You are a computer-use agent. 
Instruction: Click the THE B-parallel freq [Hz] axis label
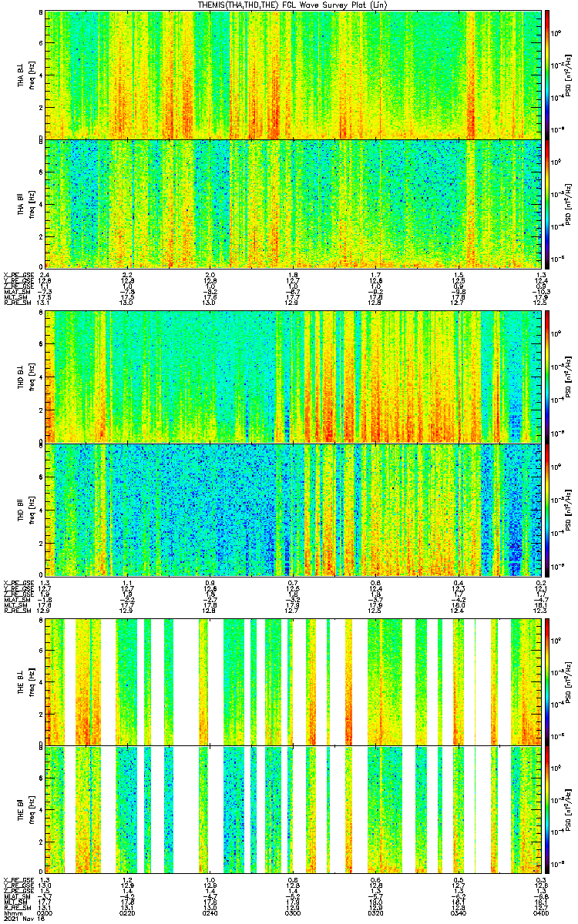point(32,809)
